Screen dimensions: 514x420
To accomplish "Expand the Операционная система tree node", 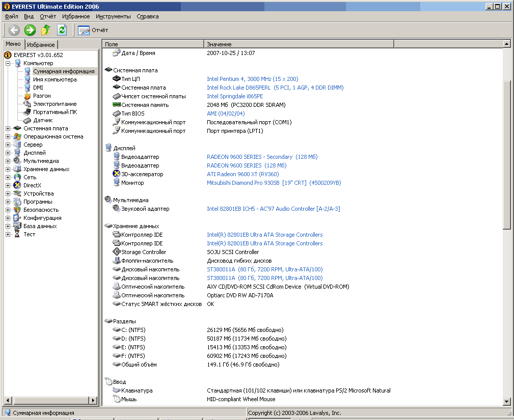I will point(8,136).
